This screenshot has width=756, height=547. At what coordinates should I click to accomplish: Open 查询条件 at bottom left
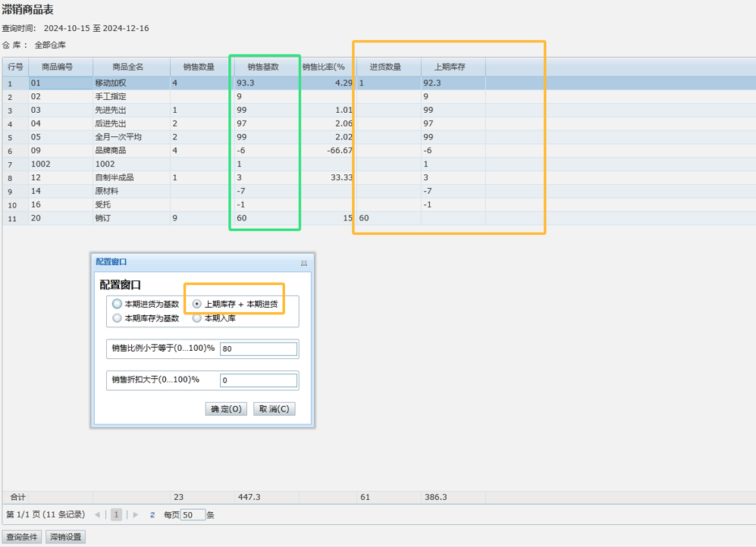pos(22,537)
